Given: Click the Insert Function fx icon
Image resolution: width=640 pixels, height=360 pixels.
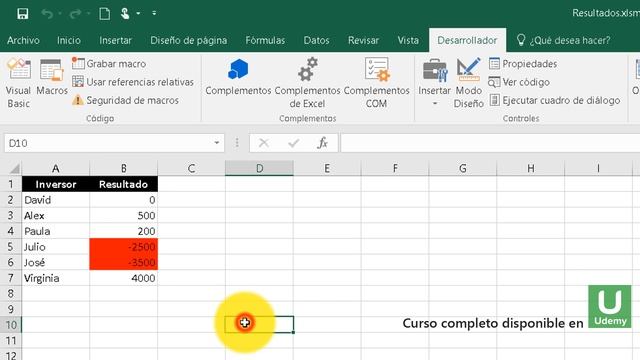Looking at the screenshot, I should coord(322,143).
